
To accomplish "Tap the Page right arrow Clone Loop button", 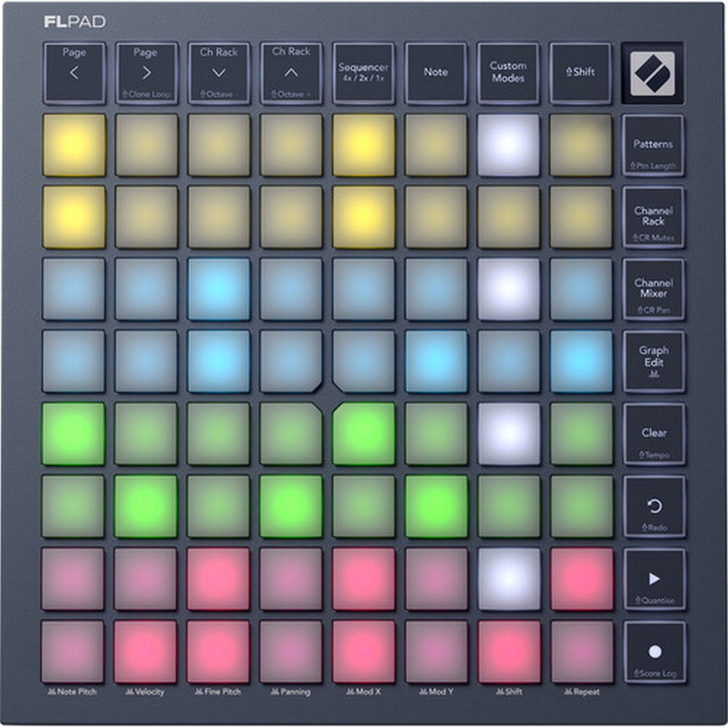I will pos(146,73).
